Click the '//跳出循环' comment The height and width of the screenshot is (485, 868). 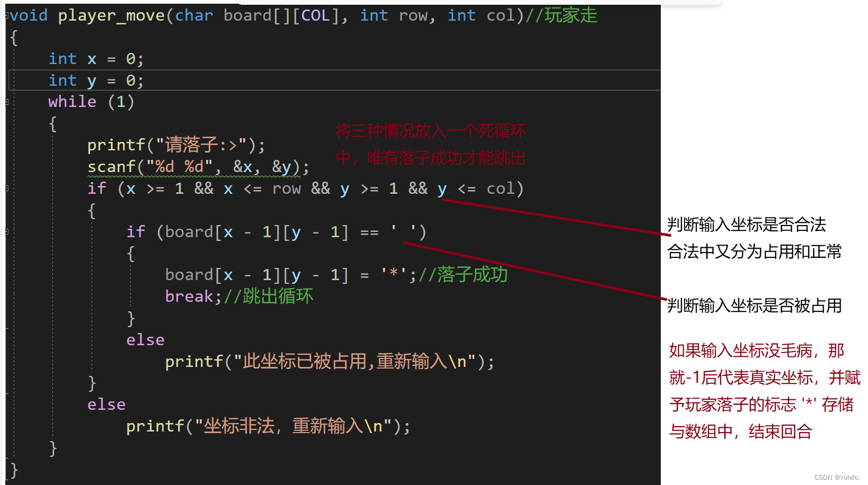[268, 297]
